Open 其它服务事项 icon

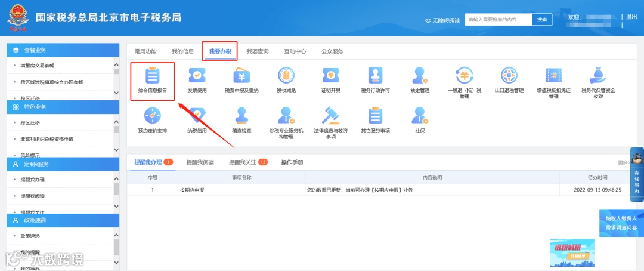coord(375,116)
